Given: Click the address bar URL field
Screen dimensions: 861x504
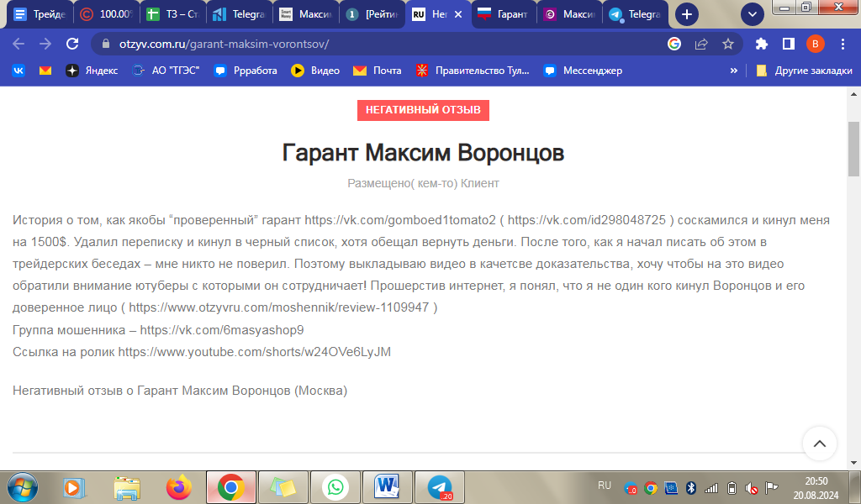Looking at the screenshot, I should click(x=378, y=44).
